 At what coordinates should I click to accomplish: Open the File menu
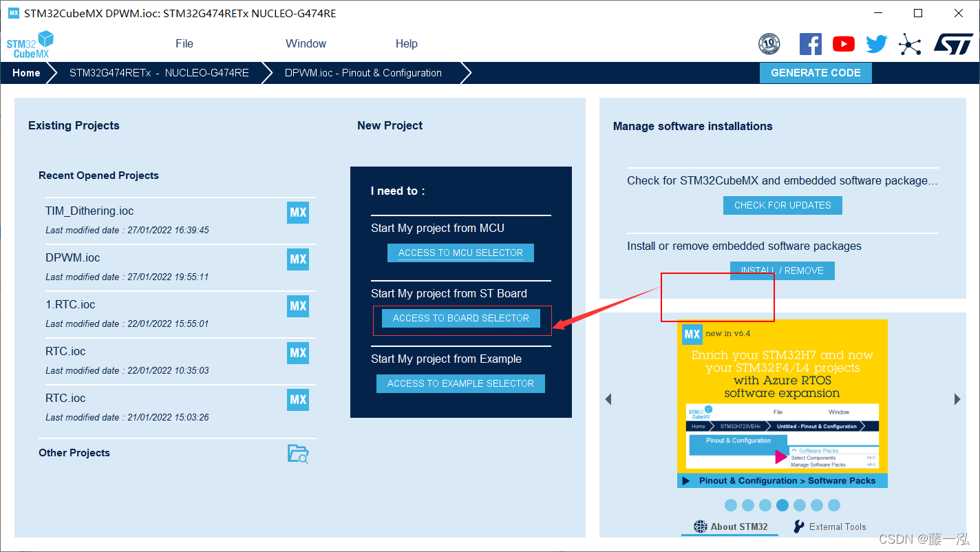coord(184,43)
